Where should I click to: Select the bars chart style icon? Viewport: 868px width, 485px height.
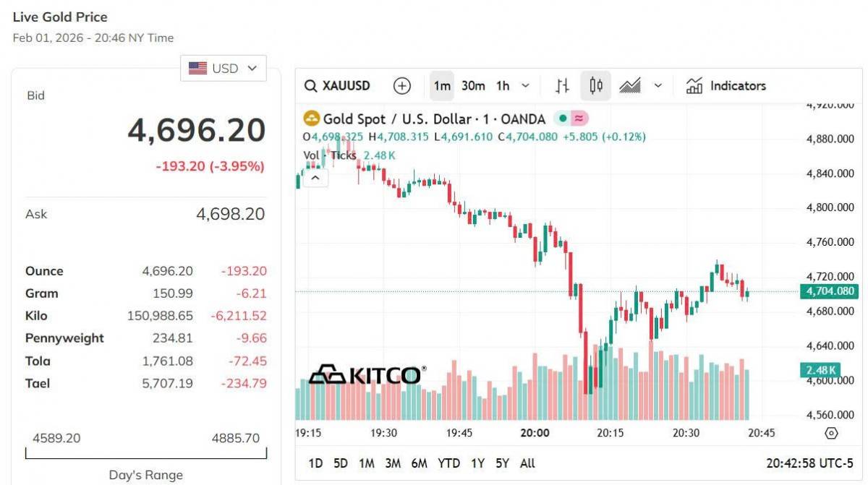tap(562, 86)
